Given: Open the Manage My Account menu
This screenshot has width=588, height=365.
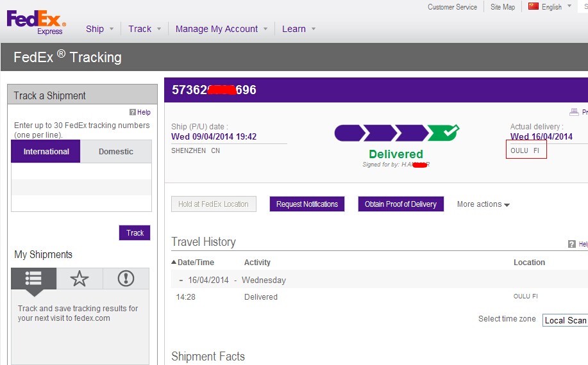Looking at the screenshot, I should (x=221, y=29).
